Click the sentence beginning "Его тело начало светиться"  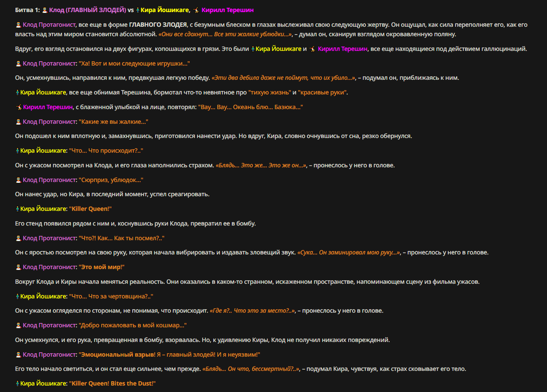[108, 369]
